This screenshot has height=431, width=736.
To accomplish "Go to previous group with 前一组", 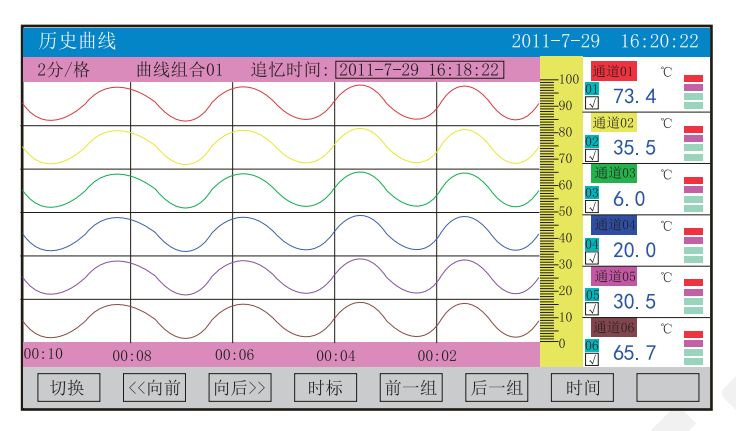I will pyautogui.click(x=411, y=388).
